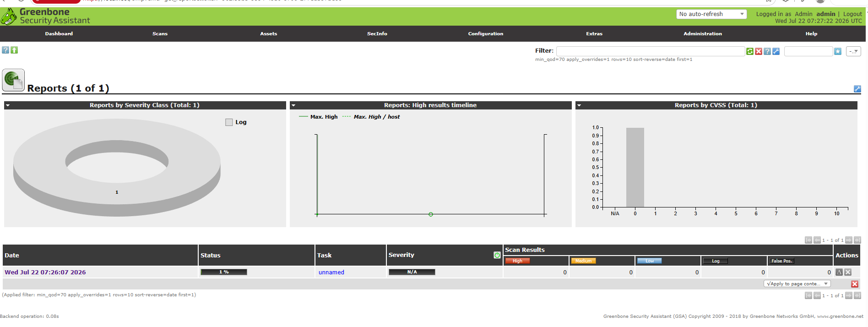The width and height of the screenshot is (868, 327).
Task: Sort by False Pos. results label
Action: click(x=781, y=261)
